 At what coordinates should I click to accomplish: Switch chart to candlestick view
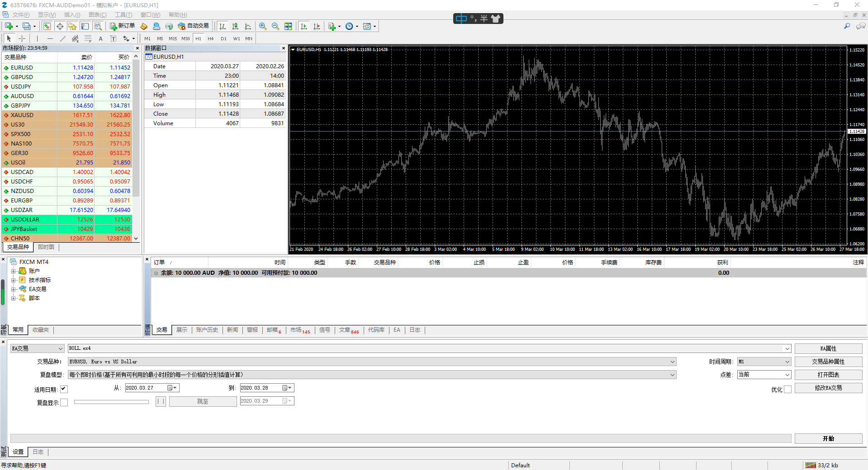(x=235, y=26)
